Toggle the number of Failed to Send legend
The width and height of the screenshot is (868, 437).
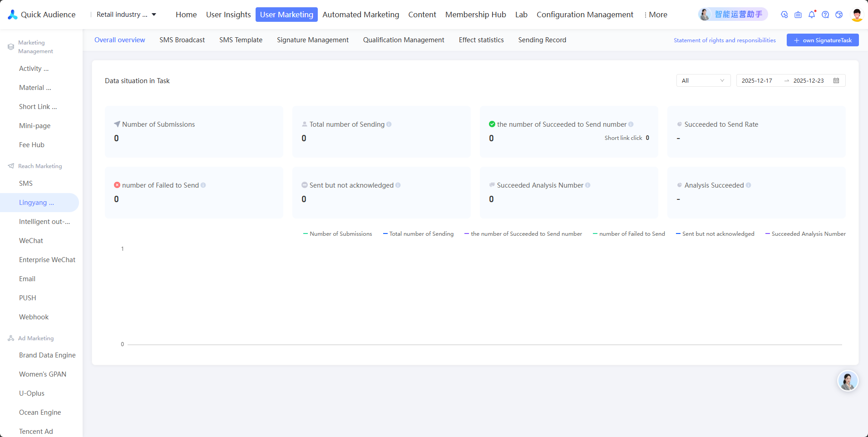(629, 234)
